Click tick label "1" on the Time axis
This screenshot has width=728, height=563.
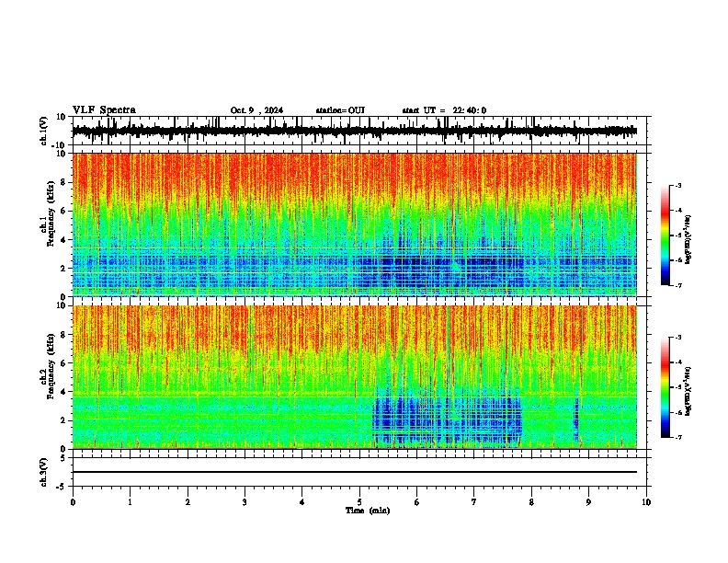130,502
